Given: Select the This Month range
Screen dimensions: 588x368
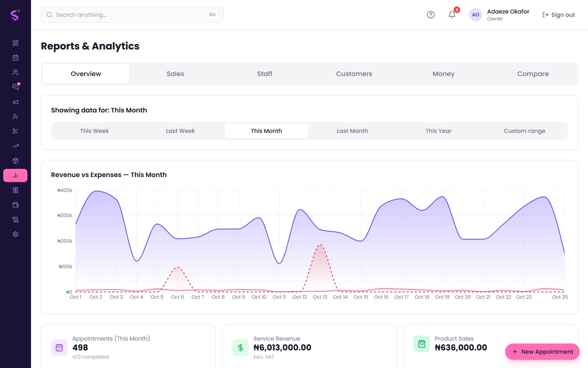Looking at the screenshot, I should (x=266, y=131).
